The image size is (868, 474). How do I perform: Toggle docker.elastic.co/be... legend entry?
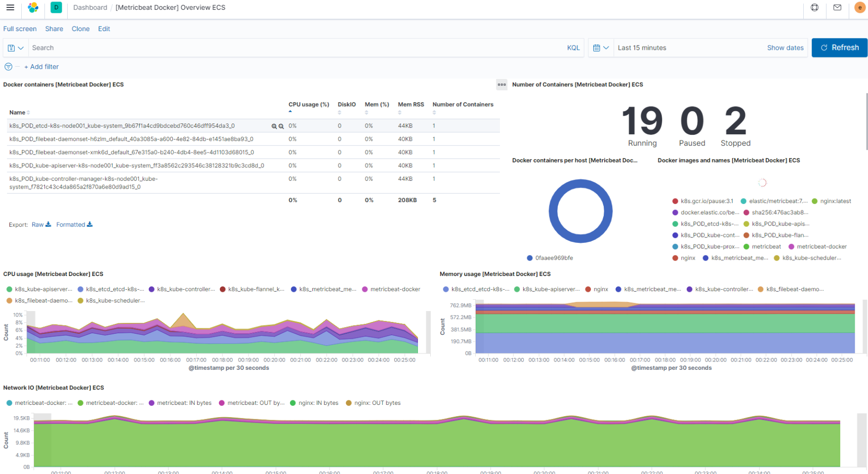tap(705, 212)
